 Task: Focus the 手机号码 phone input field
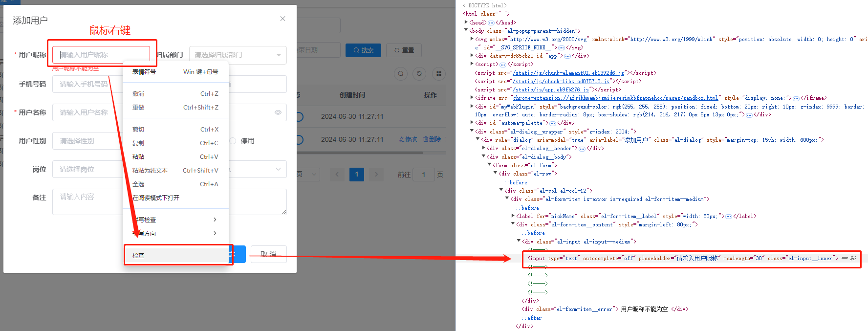87,84
